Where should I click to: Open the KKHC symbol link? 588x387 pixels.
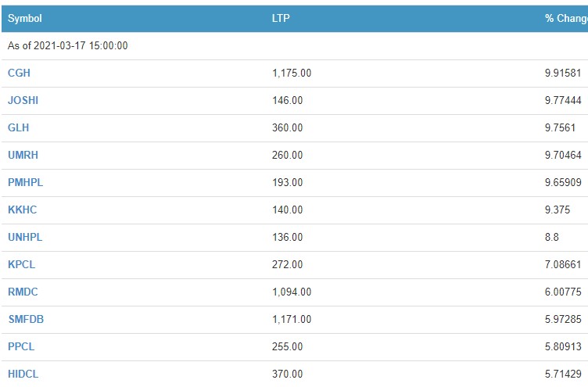(22, 210)
